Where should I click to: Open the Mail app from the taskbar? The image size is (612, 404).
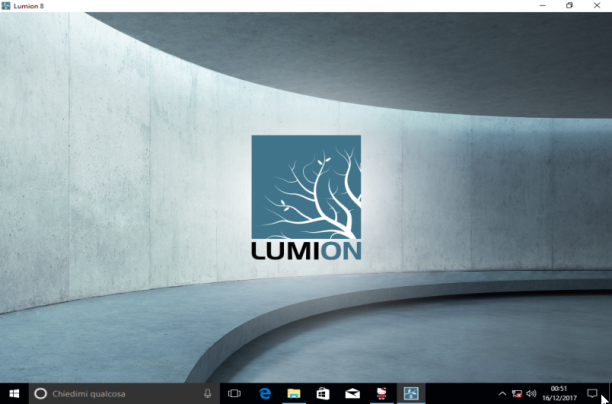352,393
